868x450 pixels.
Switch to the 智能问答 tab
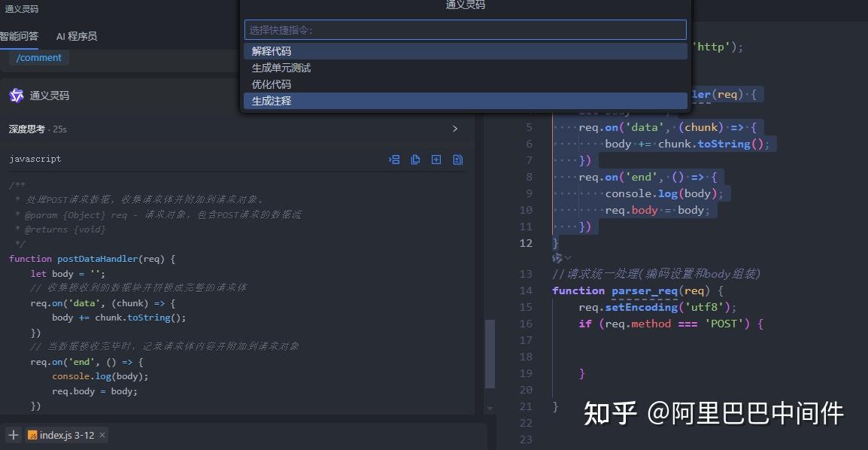[19, 36]
